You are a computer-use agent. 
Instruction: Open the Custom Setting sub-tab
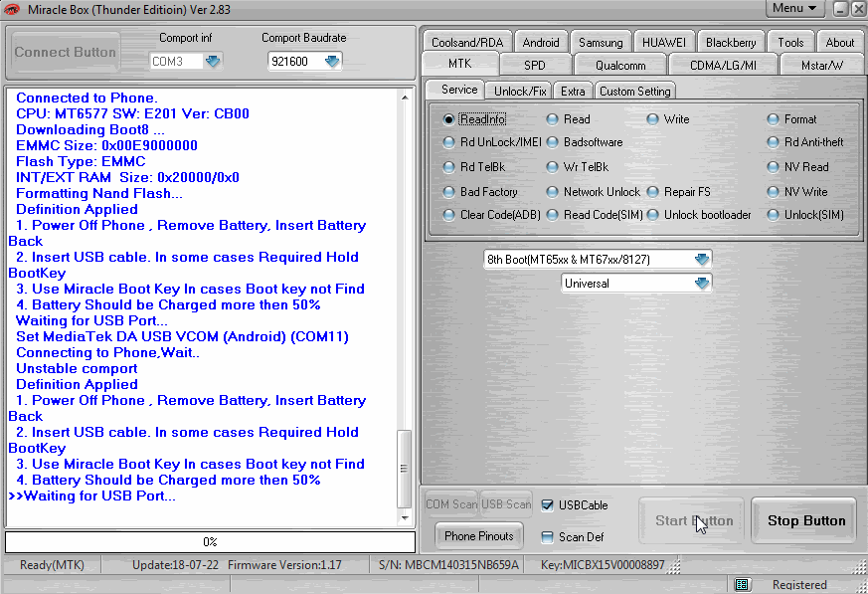635,91
